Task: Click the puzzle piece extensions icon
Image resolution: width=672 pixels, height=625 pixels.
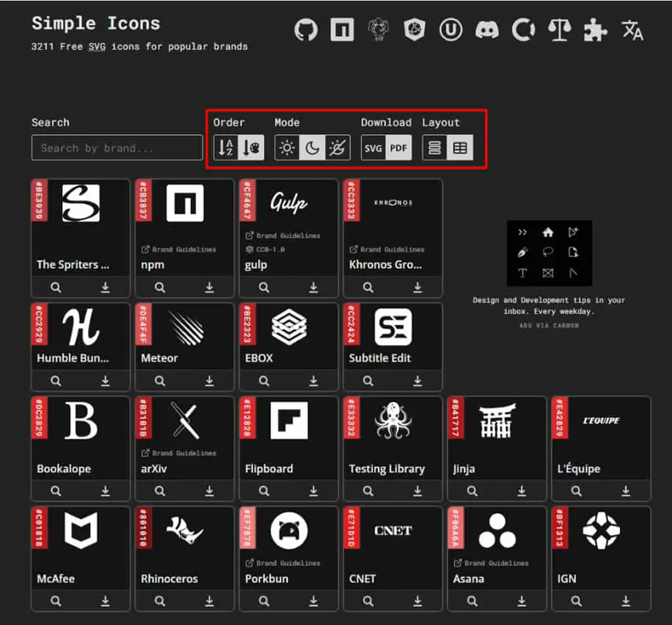Action: [x=596, y=30]
